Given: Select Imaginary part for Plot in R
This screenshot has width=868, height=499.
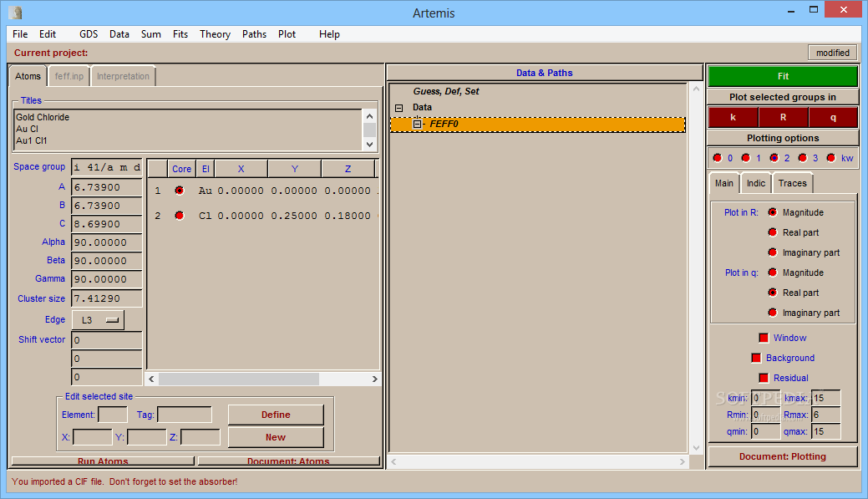Looking at the screenshot, I should click(x=773, y=252).
